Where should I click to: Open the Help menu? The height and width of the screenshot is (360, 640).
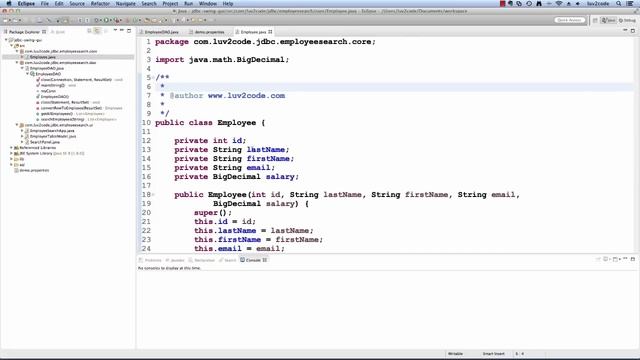[228, 4]
